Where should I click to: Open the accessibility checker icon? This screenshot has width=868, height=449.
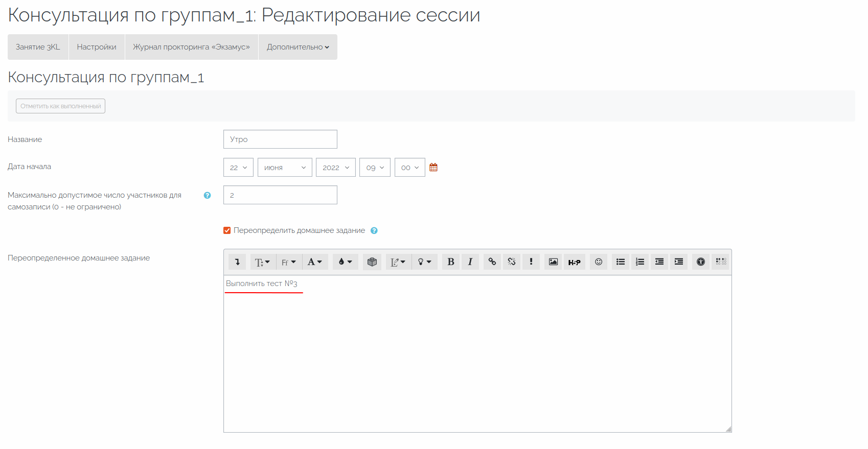coord(700,262)
